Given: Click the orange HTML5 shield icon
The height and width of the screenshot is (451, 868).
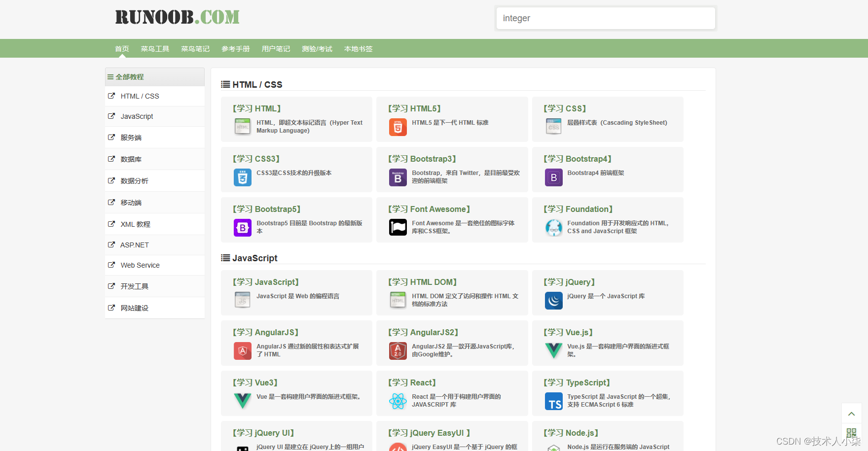Looking at the screenshot, I should point(398,127).
